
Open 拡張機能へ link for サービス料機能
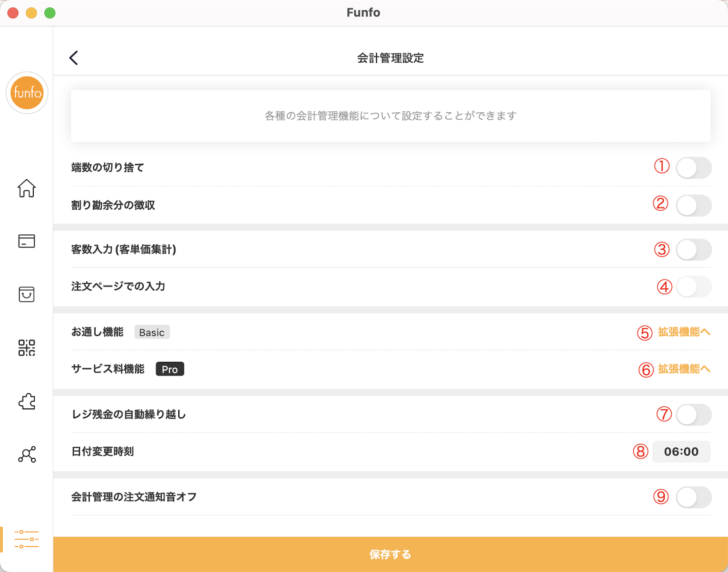pos(684,369)
